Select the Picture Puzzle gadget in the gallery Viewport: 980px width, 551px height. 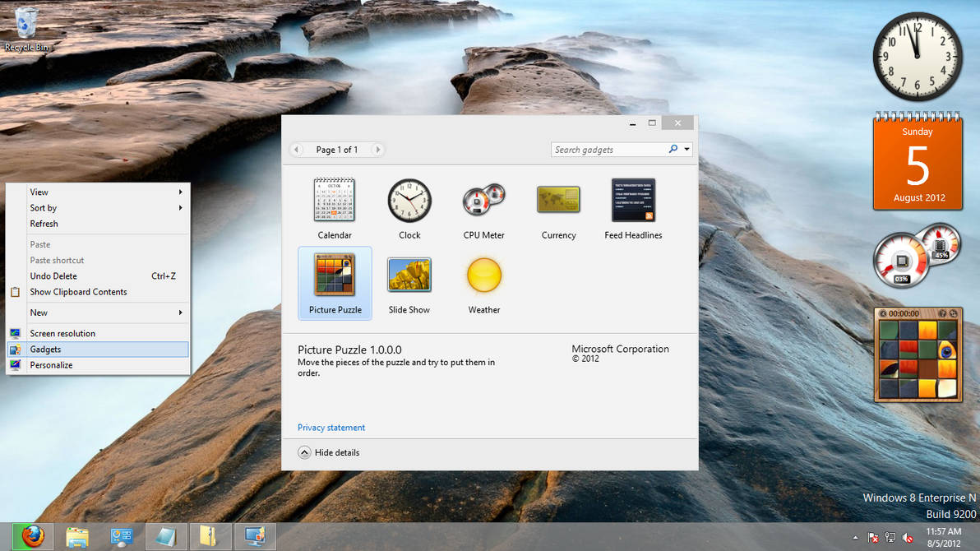point(335,284)
